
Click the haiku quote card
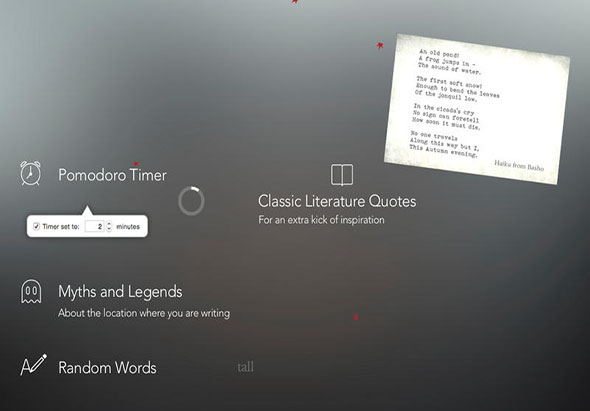coord(477,109)
